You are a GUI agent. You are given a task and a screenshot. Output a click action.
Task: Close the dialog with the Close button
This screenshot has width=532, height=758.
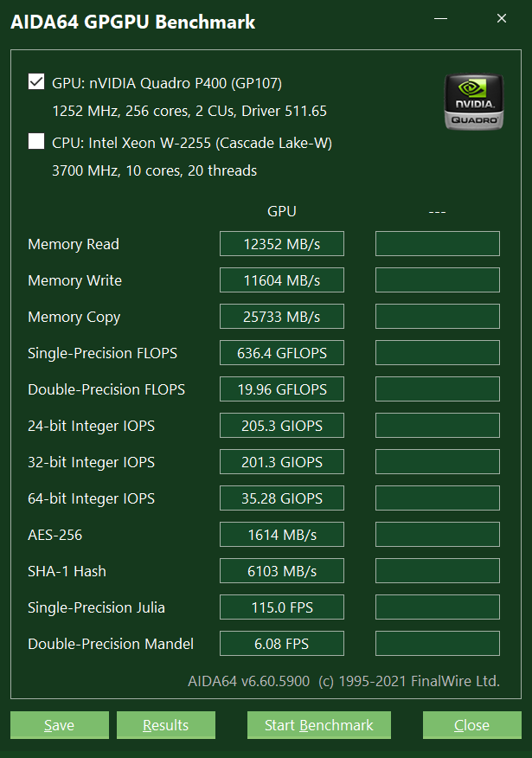click(x=472, y=724)
